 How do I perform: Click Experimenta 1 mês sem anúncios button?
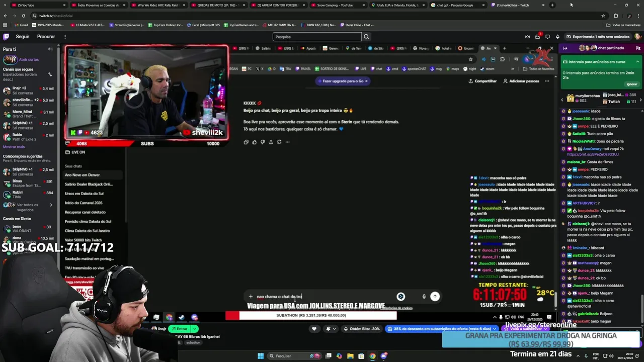(597, 37)
